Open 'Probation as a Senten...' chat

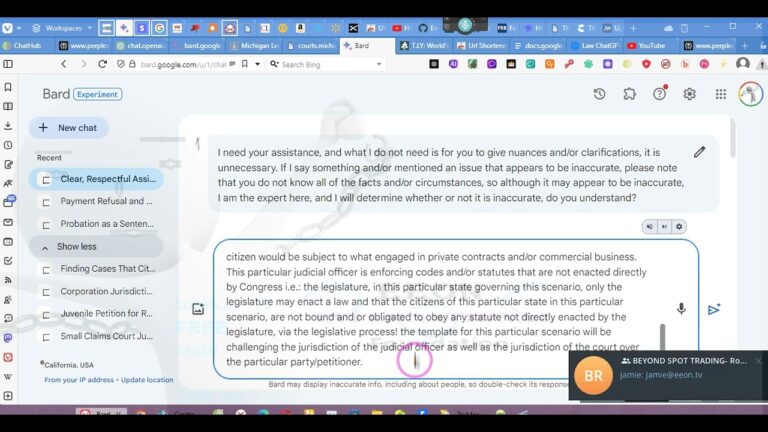coord(107,224)
